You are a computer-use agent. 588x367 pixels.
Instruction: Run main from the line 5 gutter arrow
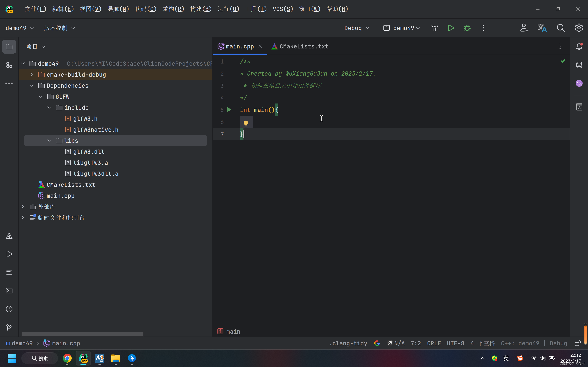[x=229, y=110]
